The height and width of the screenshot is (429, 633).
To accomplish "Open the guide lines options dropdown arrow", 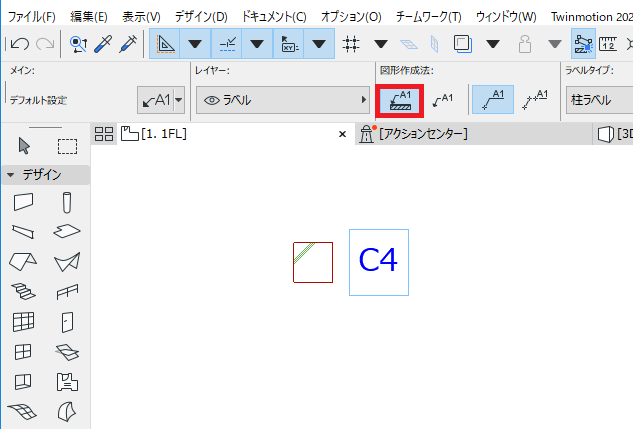I will (x=195, y=44).
